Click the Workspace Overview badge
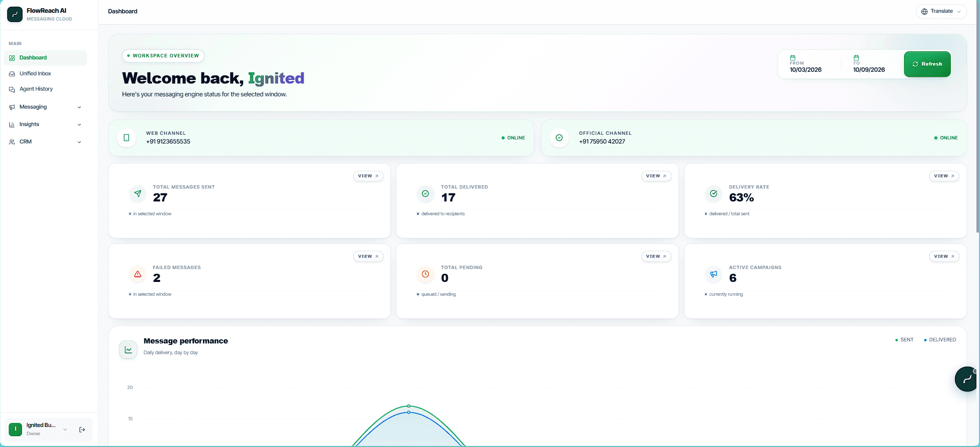This screenshot has height=447, width=980. point(163,56)
